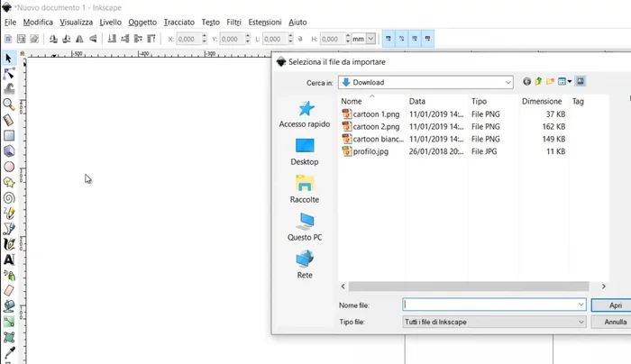The width and height of the screenshot is (631, 364).
Task: Toggle third blue transform-affect button
Action: tap(415, 39)
